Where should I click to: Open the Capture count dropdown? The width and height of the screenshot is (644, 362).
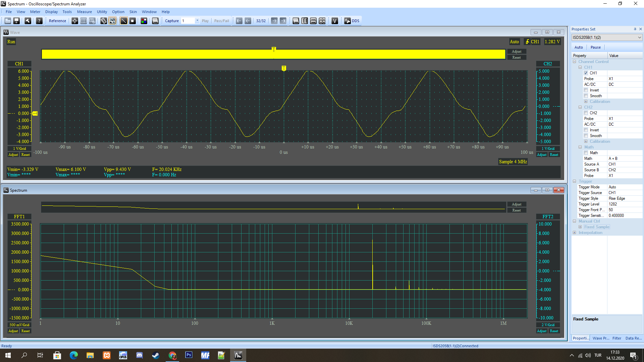point(197,21)
